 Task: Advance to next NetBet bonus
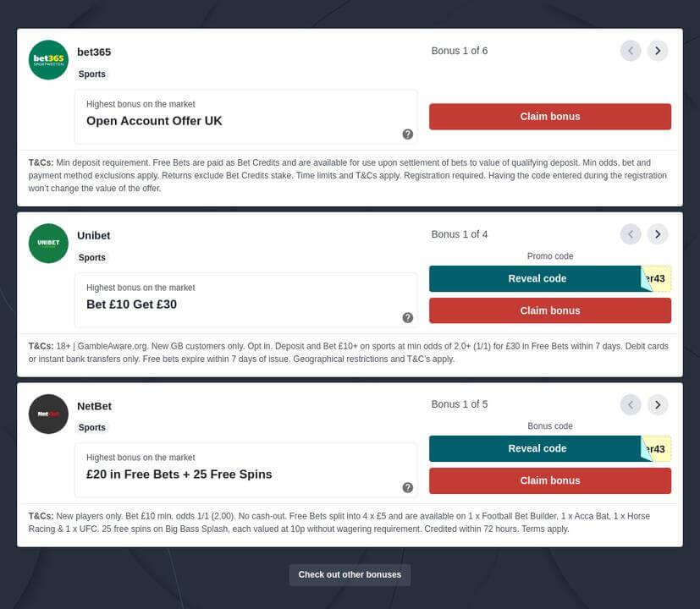coord(658,404)
